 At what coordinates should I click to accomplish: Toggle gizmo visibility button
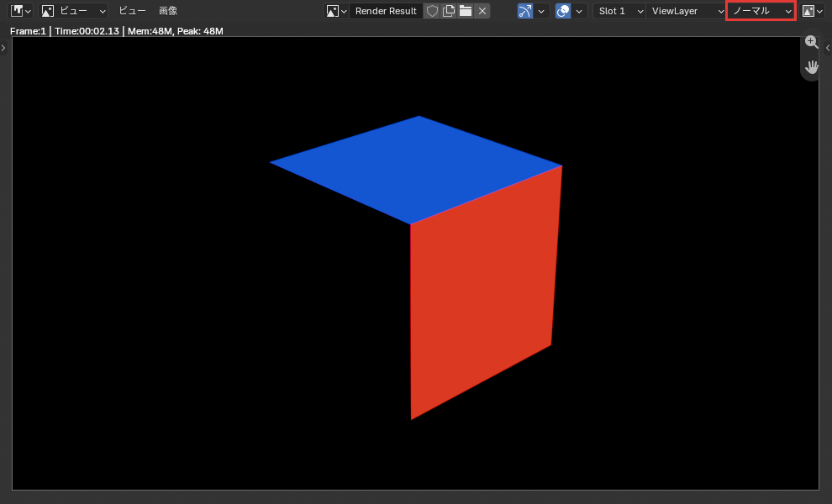pos(524,11)
